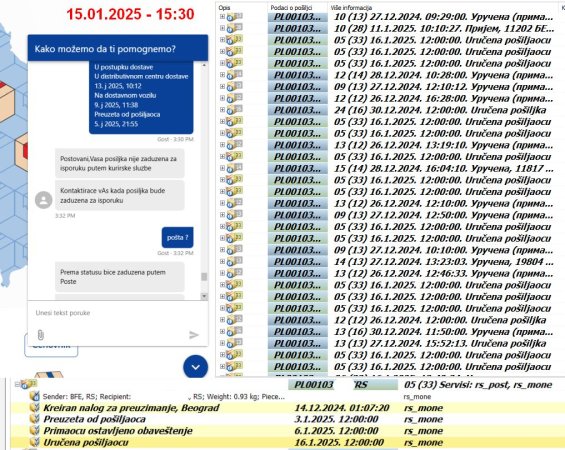Click the package icon beside Preuzeta od pošiljaoca
The height and width of the screenshot is (450, 565).
[35, 419]
